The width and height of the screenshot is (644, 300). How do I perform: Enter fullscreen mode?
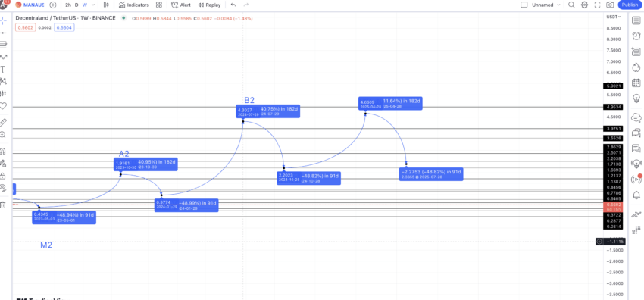(x=597, y=5)
